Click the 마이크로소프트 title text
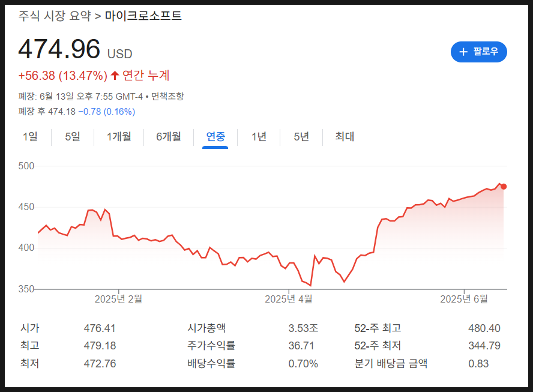 [143, 16]
